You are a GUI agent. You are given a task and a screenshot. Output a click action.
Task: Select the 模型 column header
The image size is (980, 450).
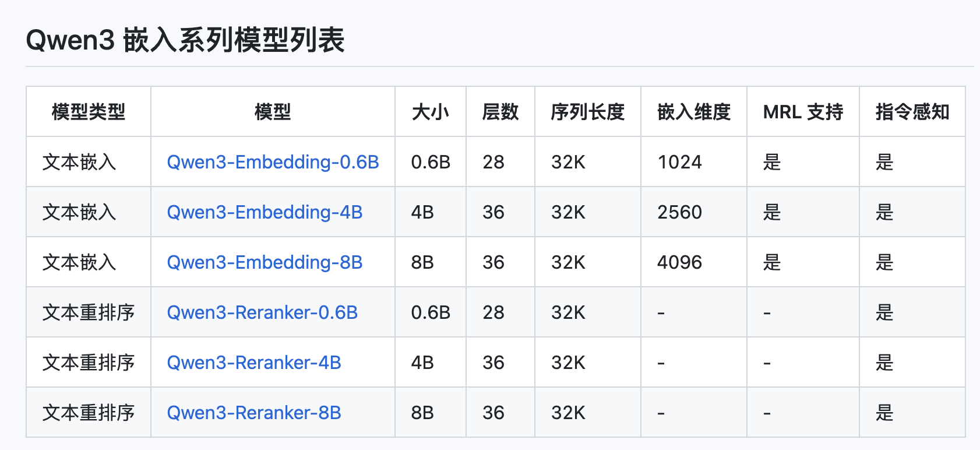tap(273, 112)
